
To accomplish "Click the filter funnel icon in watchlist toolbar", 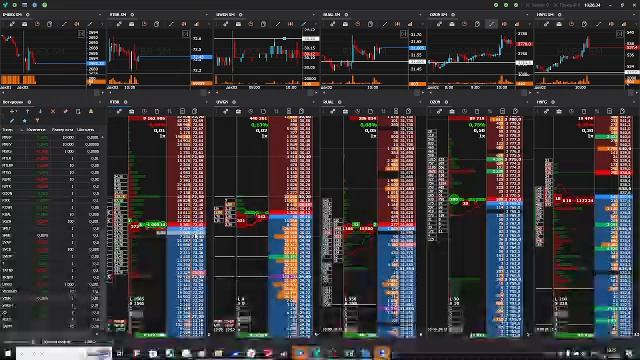I will [x=37, y=120].
